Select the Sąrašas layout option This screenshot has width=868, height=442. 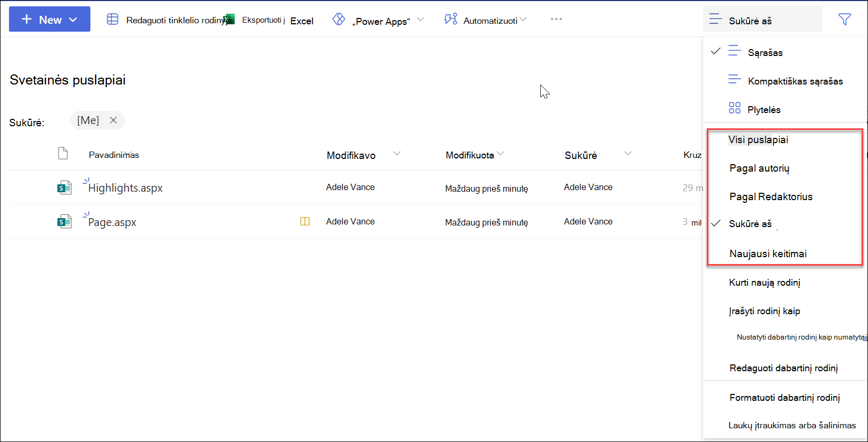785,52
